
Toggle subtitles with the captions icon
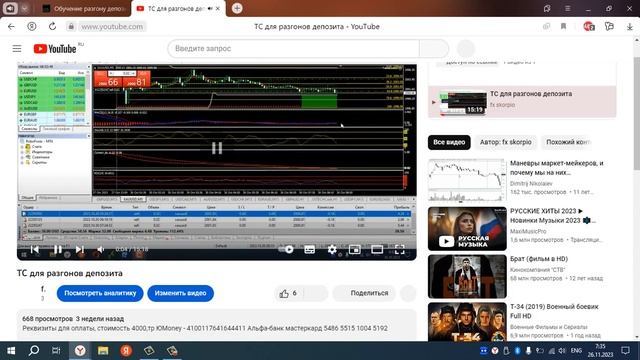point(309,249)
